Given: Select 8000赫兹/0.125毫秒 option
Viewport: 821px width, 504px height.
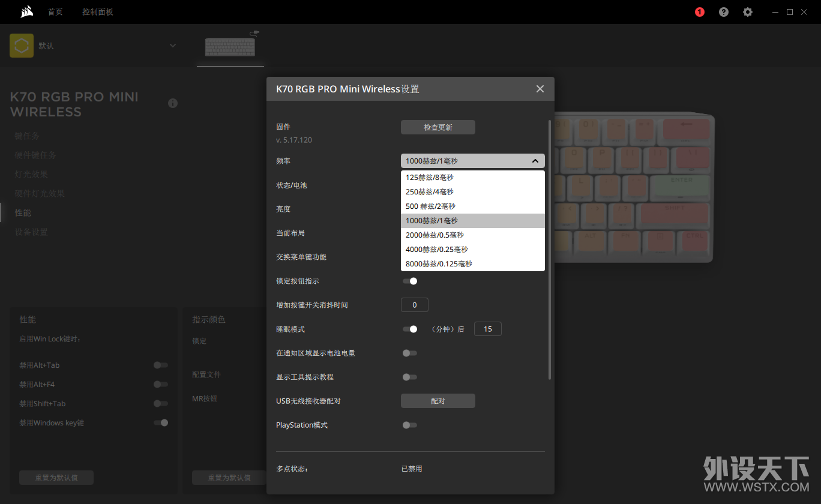Looking at the screenshot, I should coord(473,264).
